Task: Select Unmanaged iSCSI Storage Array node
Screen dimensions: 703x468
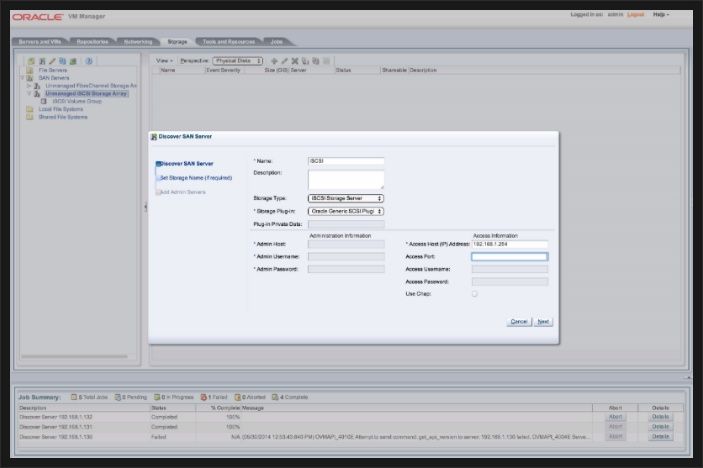Action: (86, 93)
